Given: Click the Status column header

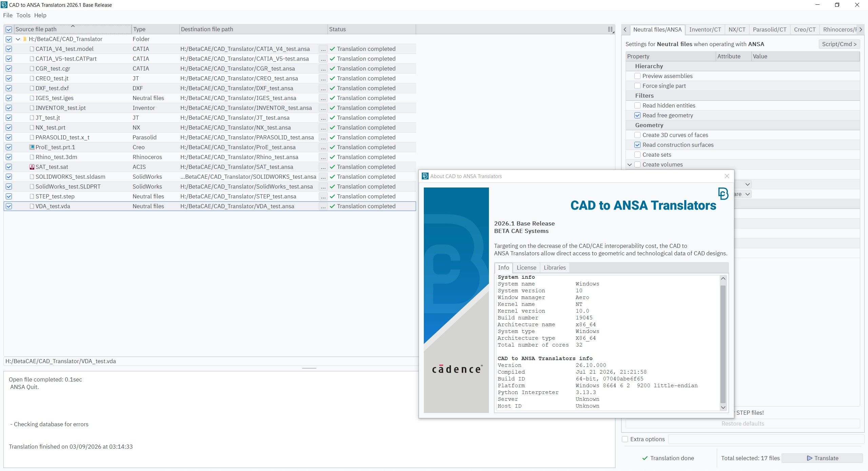Looking at the screenshot, I should coord(372,29).
